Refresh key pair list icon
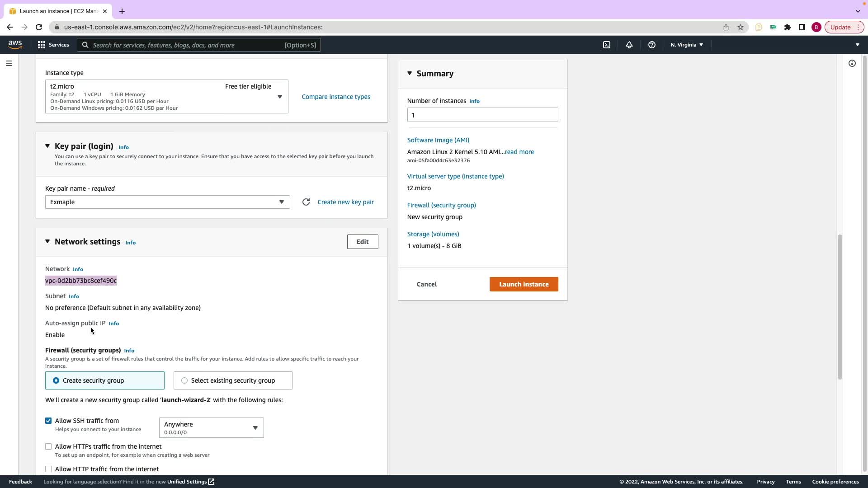868x488 pixels. coord(306,202)
